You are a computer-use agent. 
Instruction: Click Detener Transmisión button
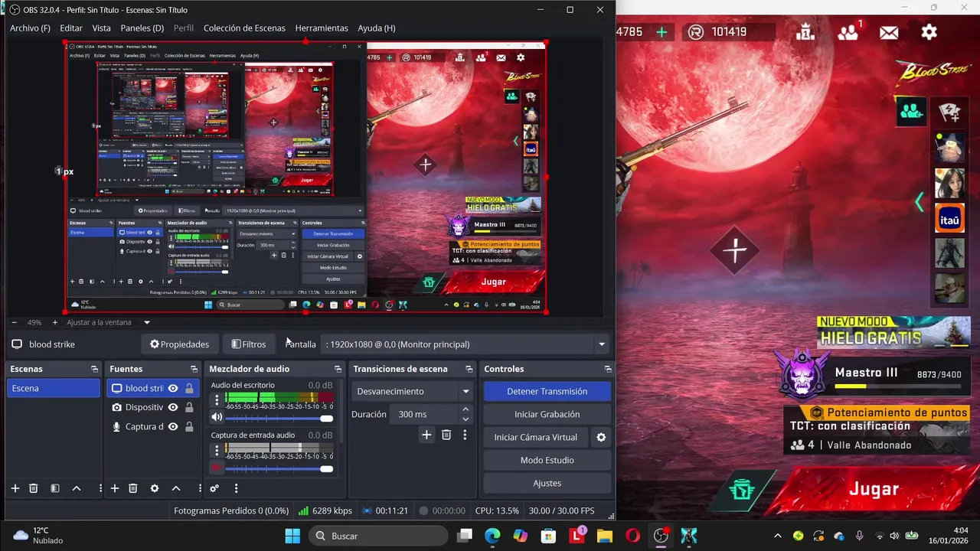pyautogui.click(x=547, y=391)
